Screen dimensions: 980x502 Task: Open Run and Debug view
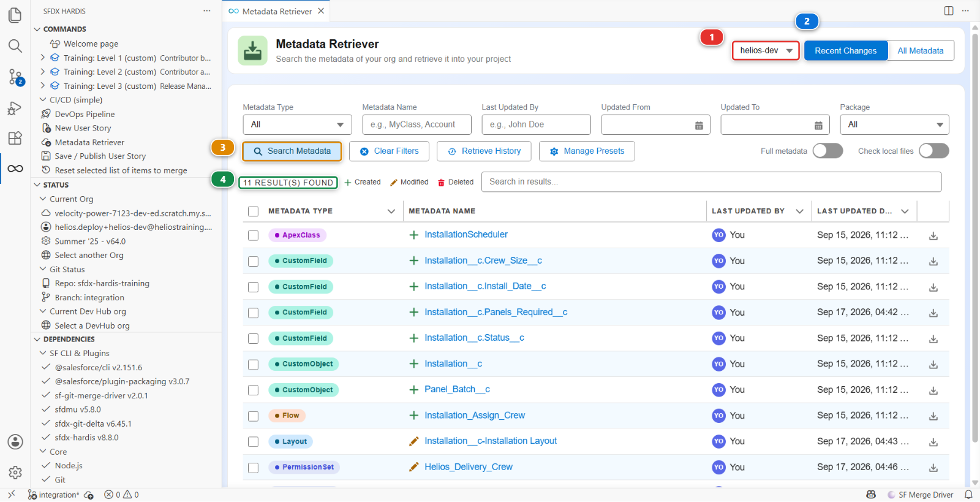coord(15,108)
